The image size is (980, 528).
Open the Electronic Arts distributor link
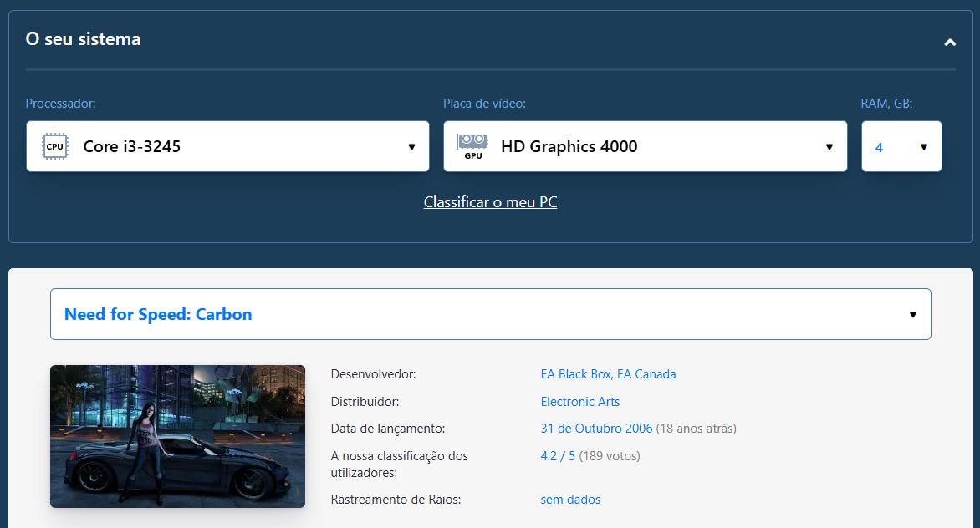[x=580, y=402]
